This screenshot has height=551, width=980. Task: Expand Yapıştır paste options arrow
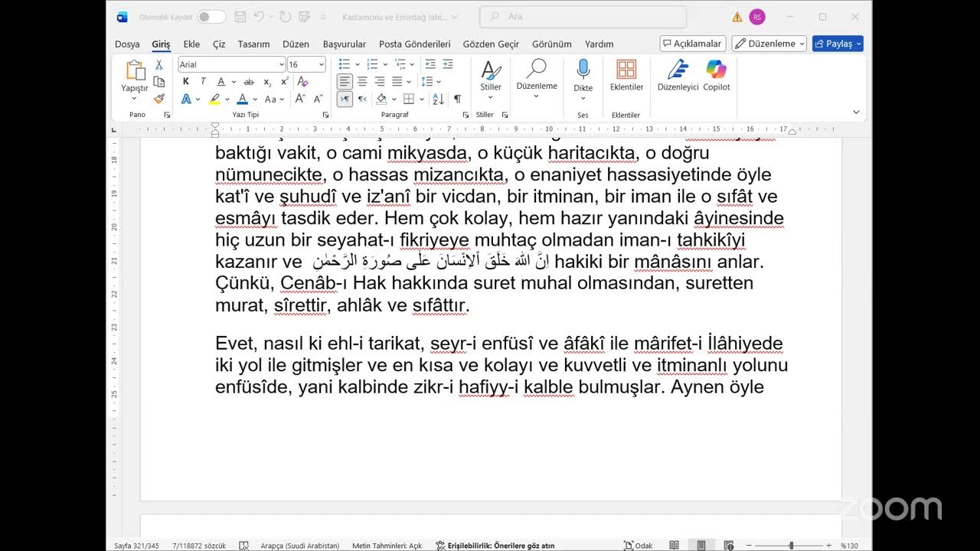[x=135, y=98]
